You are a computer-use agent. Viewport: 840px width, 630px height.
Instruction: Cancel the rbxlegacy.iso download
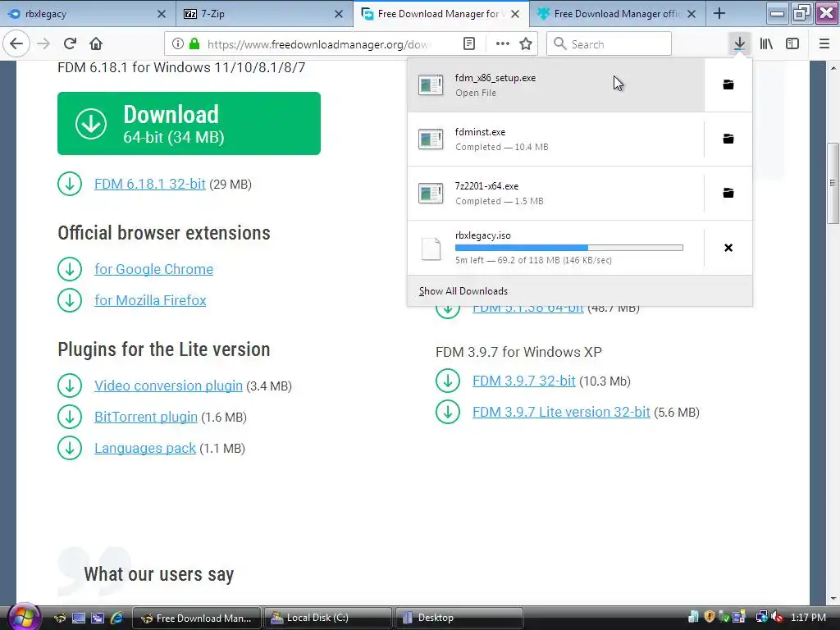pyautogui.click(x=728, y=248)
